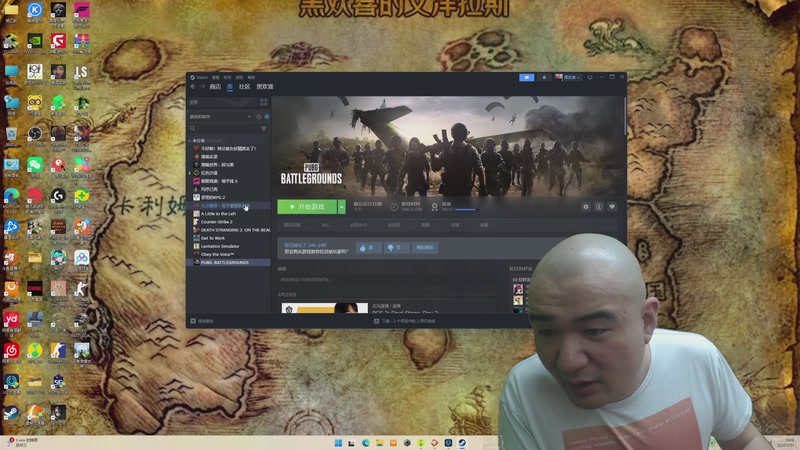Screen dimensions: 800x450
Task: Click the thumbs up recommend button
Action: point(368,247)
